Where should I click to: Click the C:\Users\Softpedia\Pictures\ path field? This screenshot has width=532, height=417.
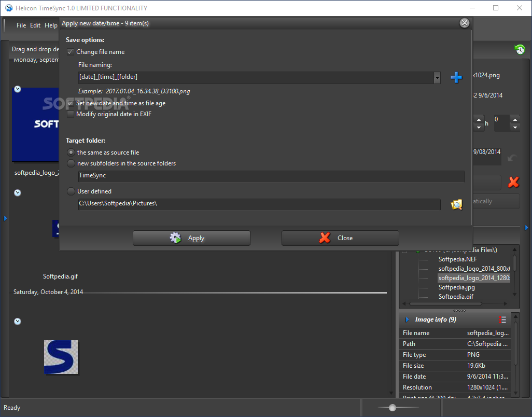click(x=259, y=204)
